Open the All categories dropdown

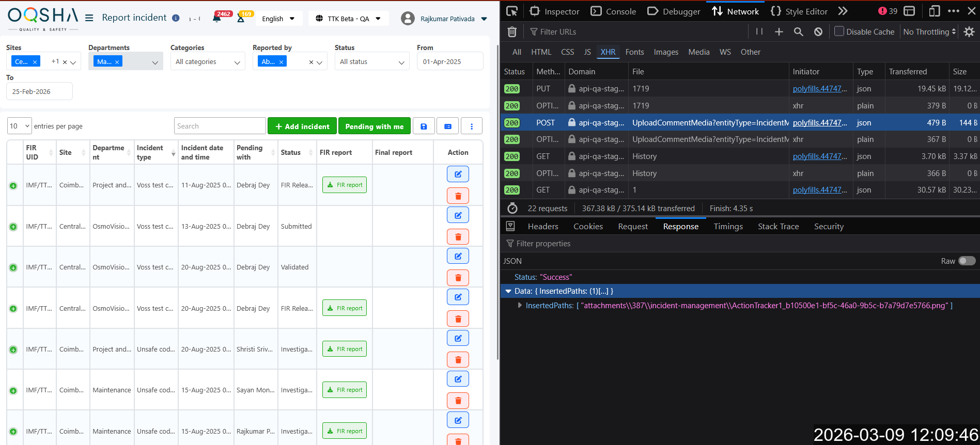tap(207, 62)
